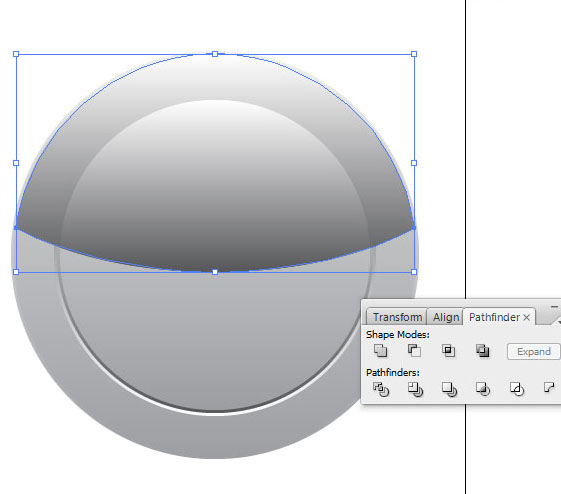This screenshot has height=494, width=561.
Task: Click the left-middle bounding box handle
Action: (16, 163)
